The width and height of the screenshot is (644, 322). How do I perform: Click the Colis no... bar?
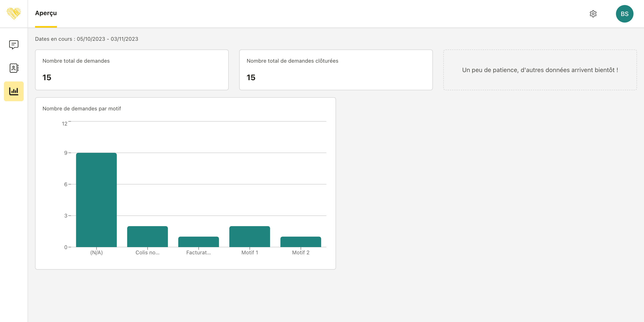coord(147,237)
